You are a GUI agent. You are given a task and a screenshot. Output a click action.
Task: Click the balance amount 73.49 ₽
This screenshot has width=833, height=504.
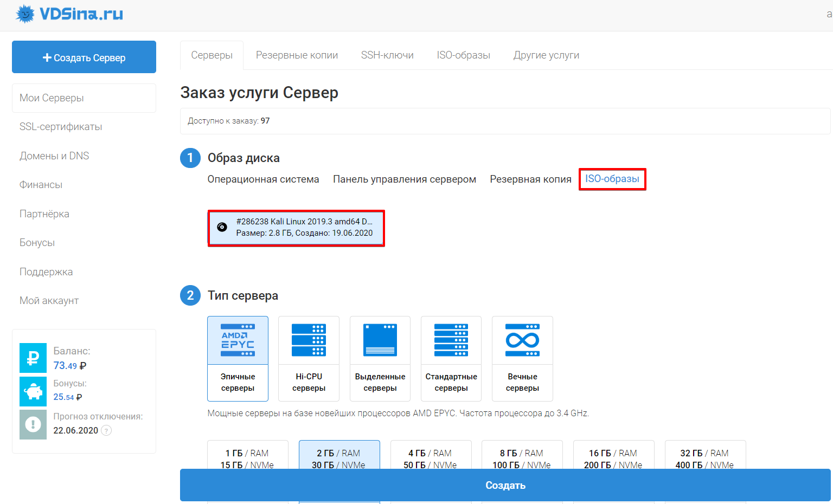click(70, 366)
